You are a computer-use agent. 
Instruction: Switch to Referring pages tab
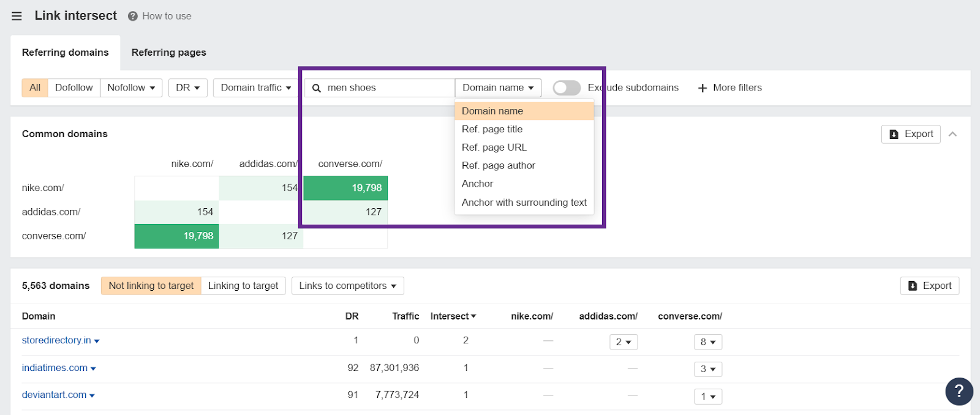pos(169,53)
